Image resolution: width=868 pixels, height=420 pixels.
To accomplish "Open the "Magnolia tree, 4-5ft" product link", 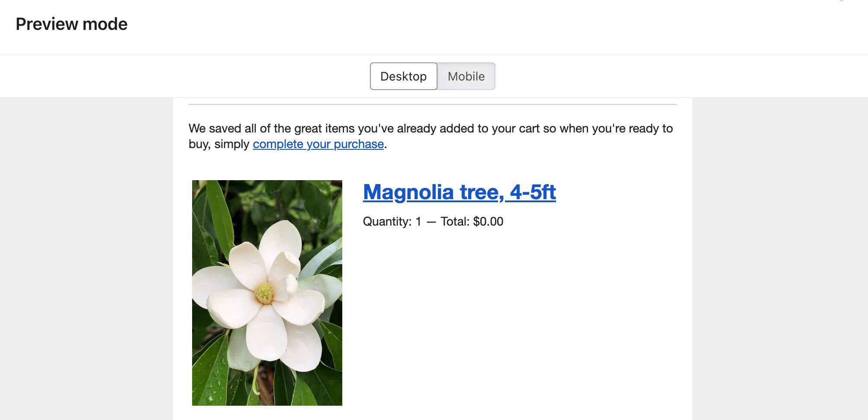I will coord(459,192).
